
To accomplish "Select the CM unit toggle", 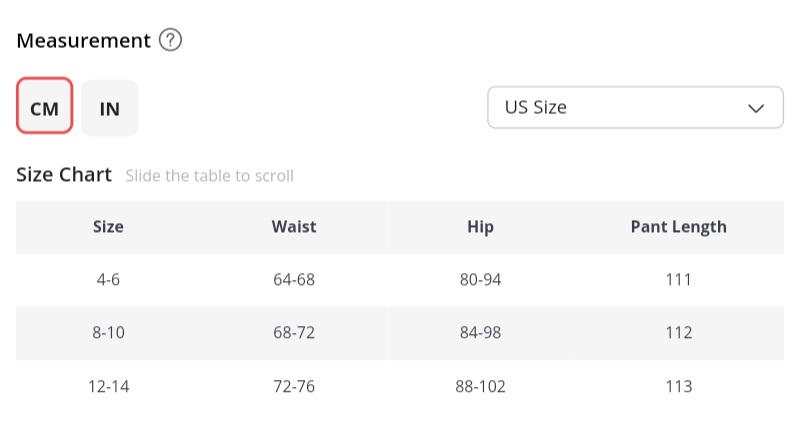I will click(45, 108).
